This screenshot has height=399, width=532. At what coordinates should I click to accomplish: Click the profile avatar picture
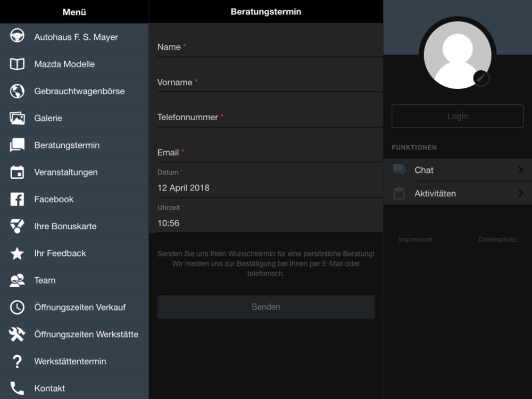click(458, 55)
